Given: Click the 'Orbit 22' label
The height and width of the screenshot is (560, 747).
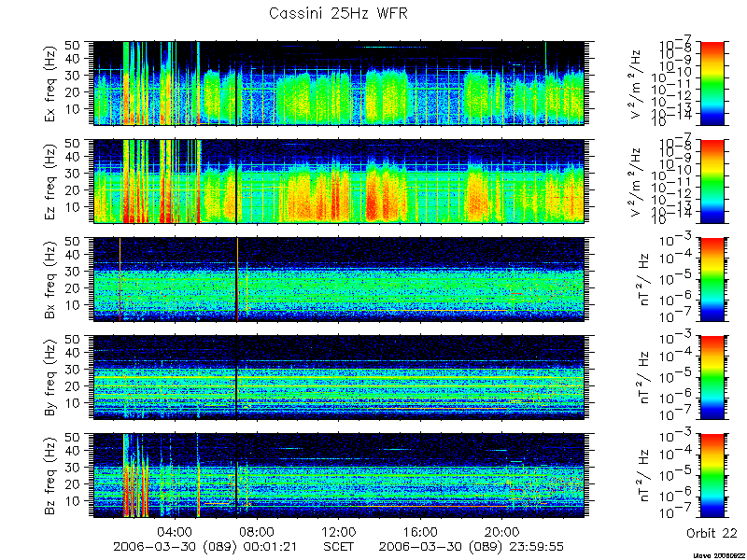Looking at the screenshot, I should point(712,533).
